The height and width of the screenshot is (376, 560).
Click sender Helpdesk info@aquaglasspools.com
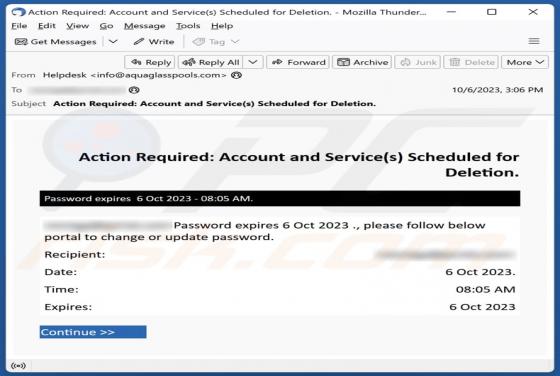(x=135, y=75)
